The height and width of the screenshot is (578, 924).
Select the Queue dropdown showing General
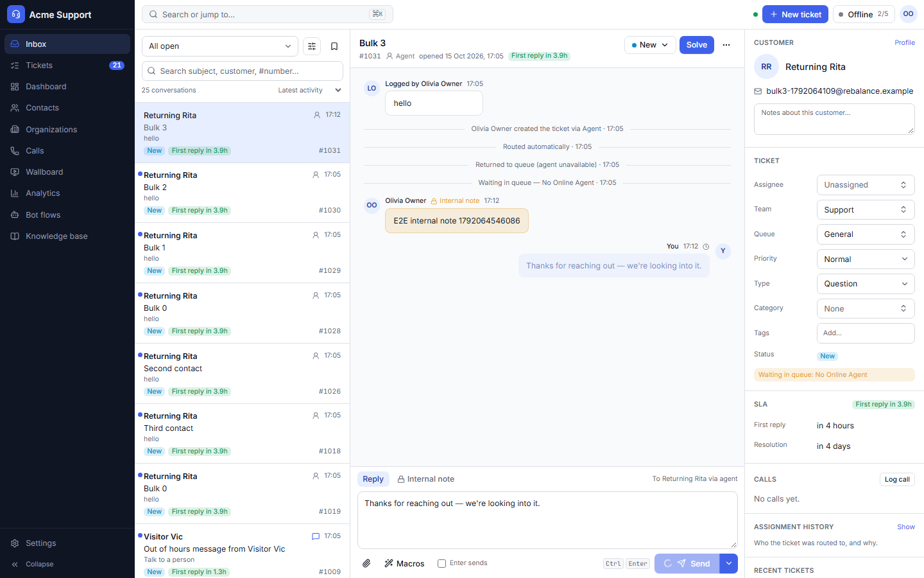[866, 234]
